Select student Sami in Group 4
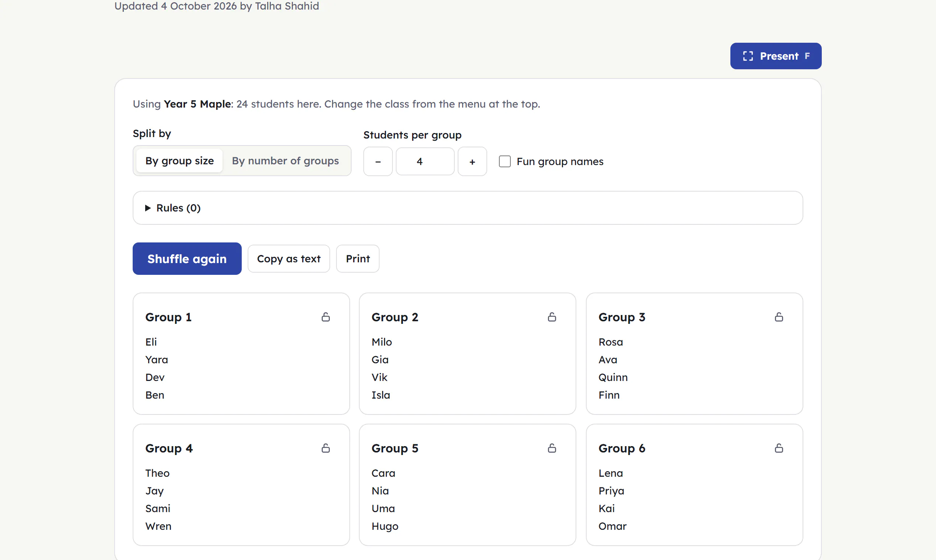The width and height of the screenshot is (936, 560). tap(158, 508)
